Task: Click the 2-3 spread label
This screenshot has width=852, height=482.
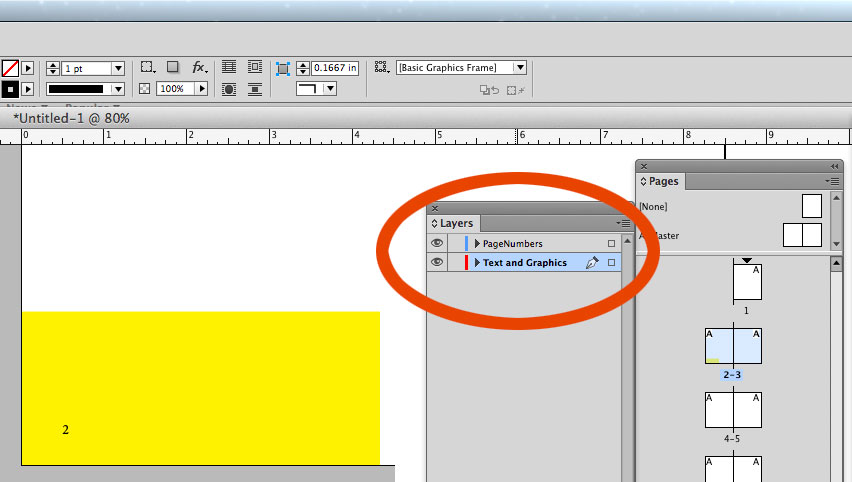Action: click(732, 375)
